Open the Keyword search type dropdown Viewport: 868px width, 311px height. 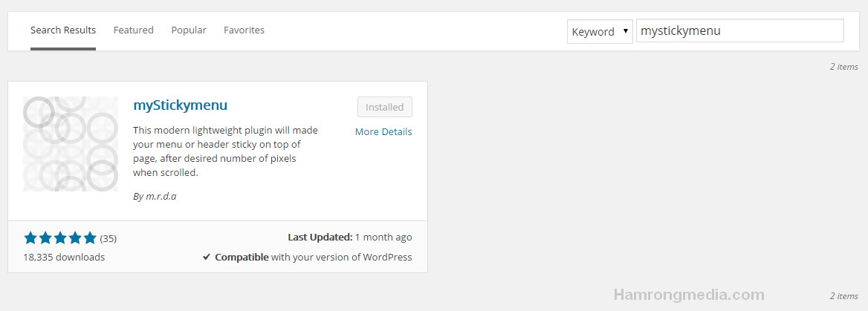tap(600, 31)
